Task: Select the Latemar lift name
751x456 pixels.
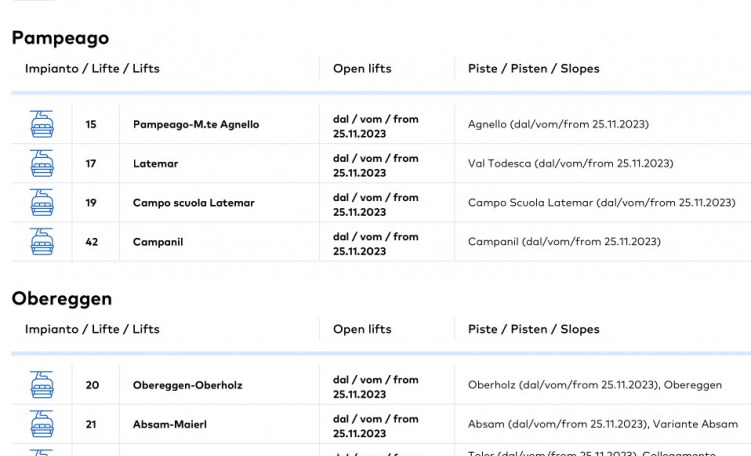Action: 155,164
